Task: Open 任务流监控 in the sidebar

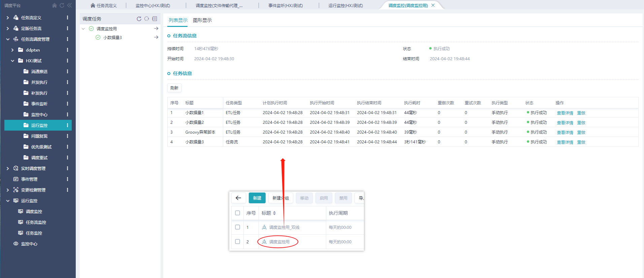Action: click(x=36, y=222)
